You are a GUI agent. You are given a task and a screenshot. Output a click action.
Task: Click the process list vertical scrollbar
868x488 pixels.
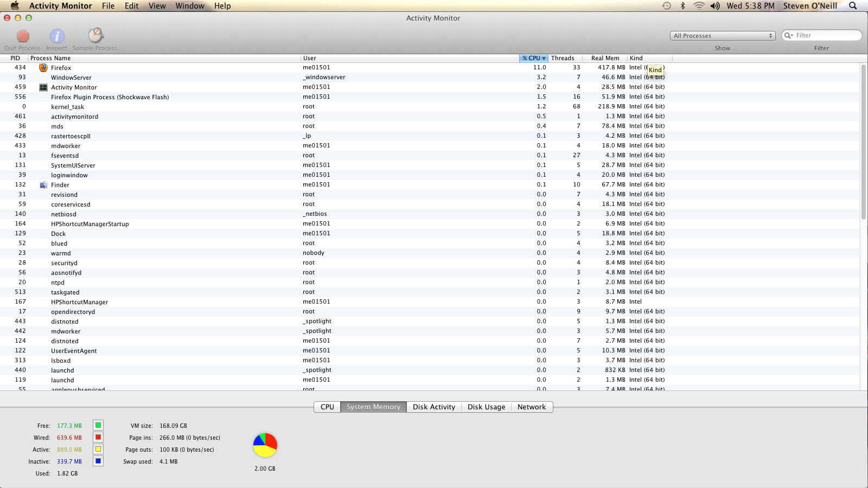coord(863,142)
